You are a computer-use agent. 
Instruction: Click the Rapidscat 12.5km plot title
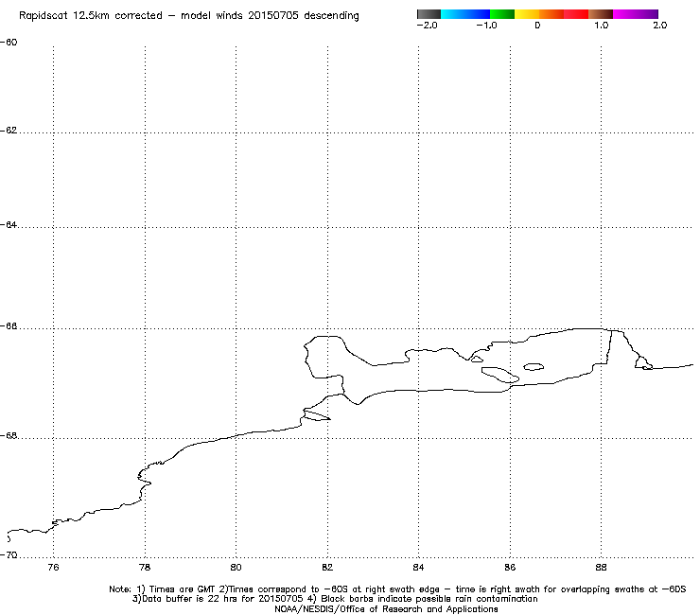[189, 16]
